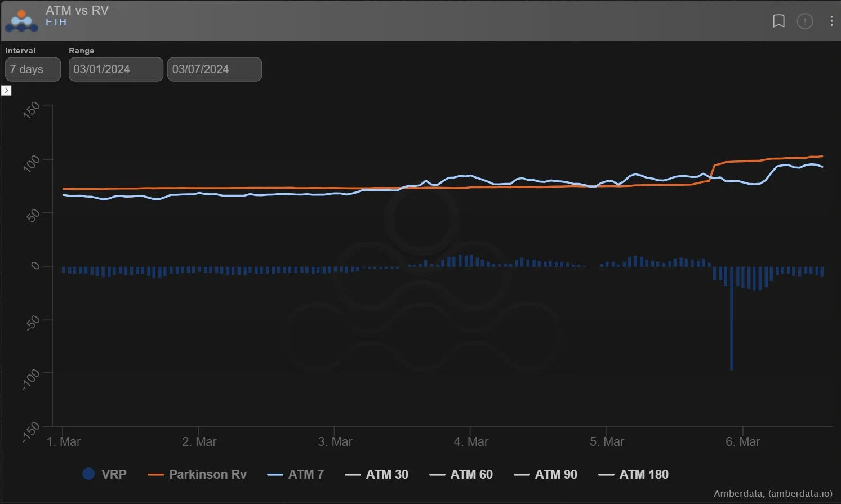The width and height of the screenshot is (841, 504).
Task: Click the 4. Mar axis label
Action: (471, 442)
